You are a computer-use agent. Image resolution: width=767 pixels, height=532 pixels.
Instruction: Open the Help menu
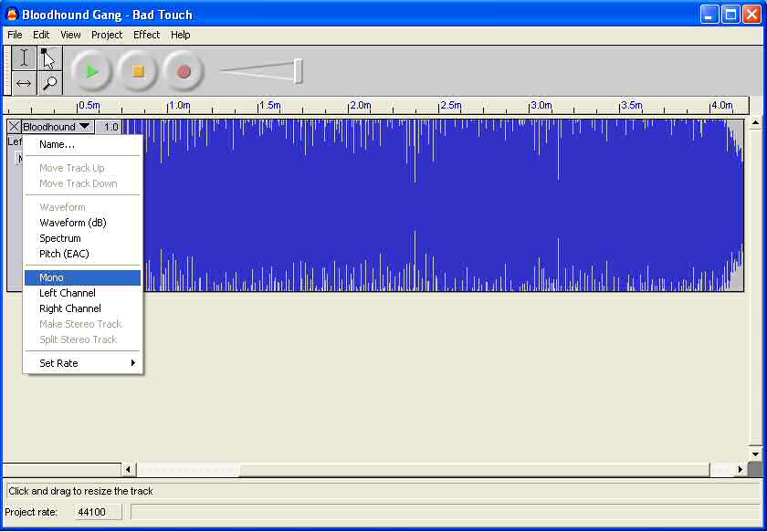[x=181, y=35]
